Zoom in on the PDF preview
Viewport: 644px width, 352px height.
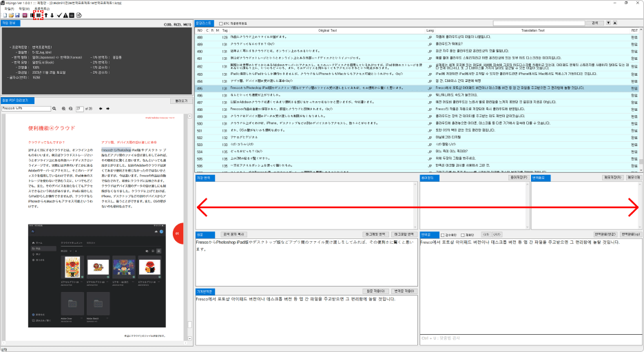tap(63, 108)
